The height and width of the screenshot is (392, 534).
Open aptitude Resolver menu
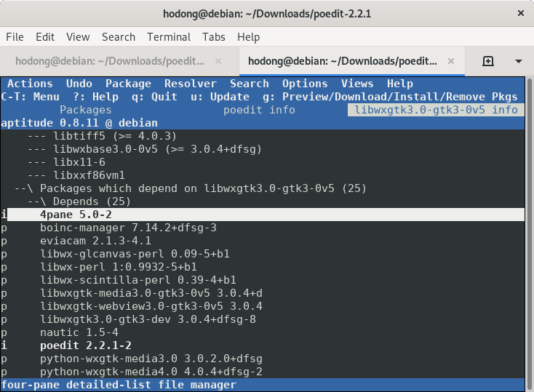tap(191, 84)
